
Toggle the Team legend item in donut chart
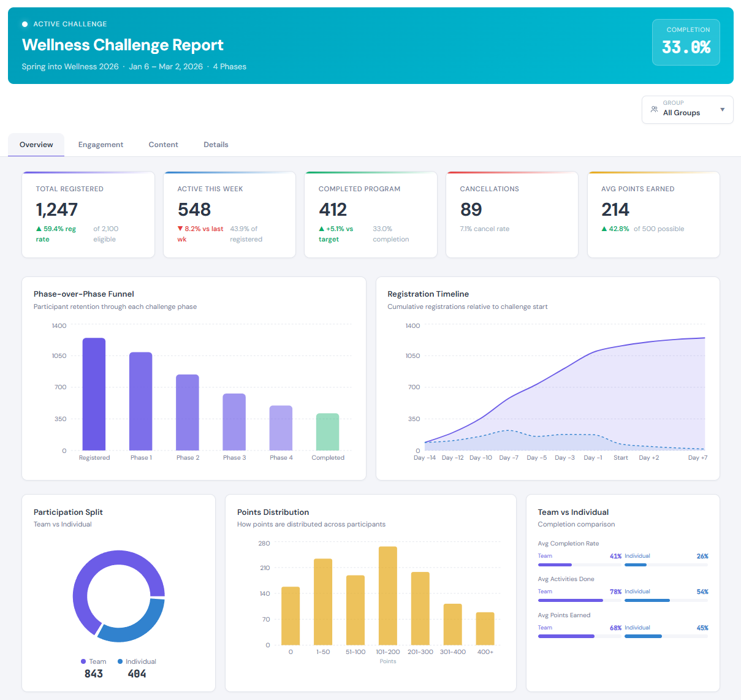(93, 661)
